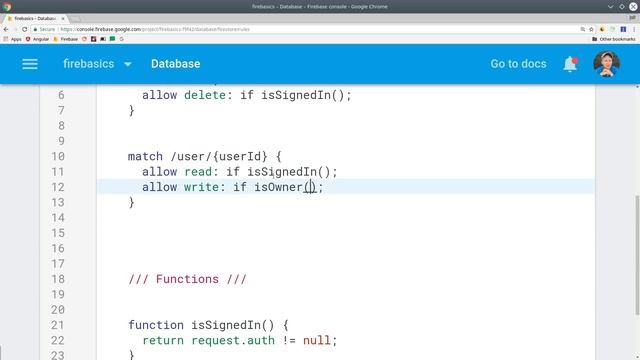Click the function isSignedIn() declaration
The height and width of the screenshot is (360, 640).
pos(208,325)
